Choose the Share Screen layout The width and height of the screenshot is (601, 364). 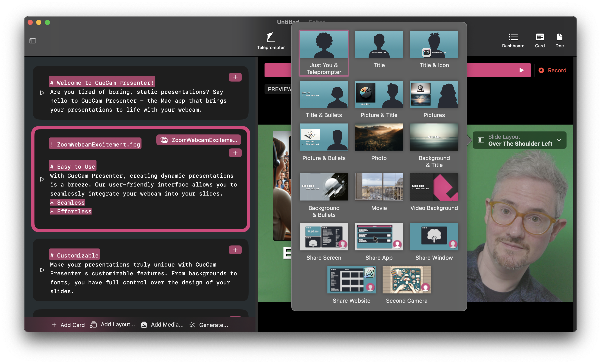point(324,242)
